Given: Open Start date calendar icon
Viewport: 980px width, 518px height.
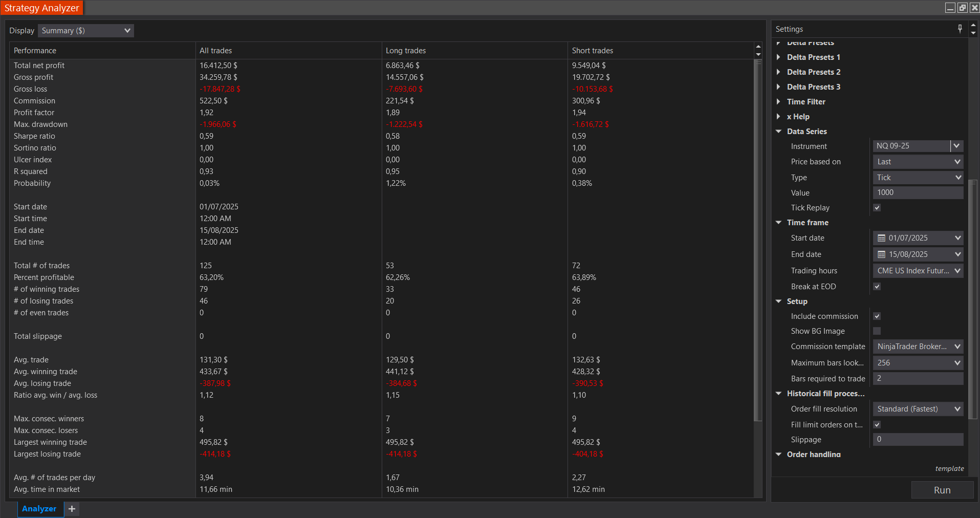Looking at the screenshot, I should point(881,238).
